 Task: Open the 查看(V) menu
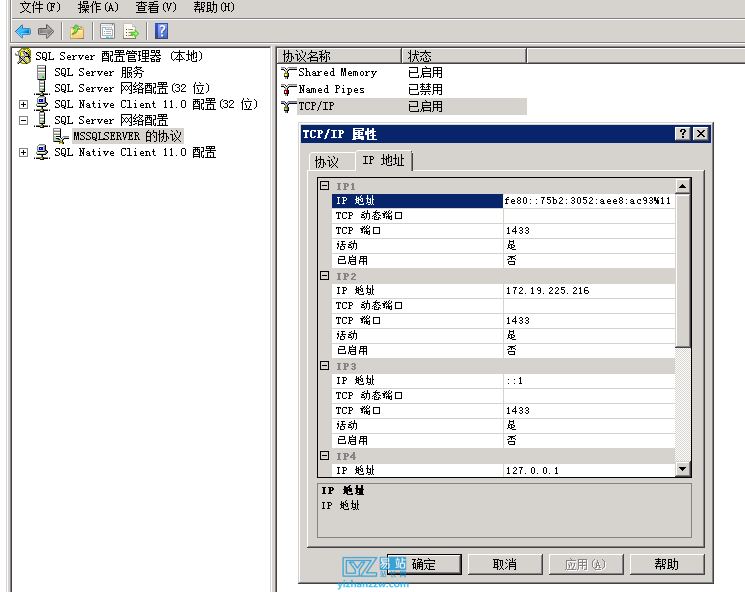pyautogui.click(x=156, y=7)
